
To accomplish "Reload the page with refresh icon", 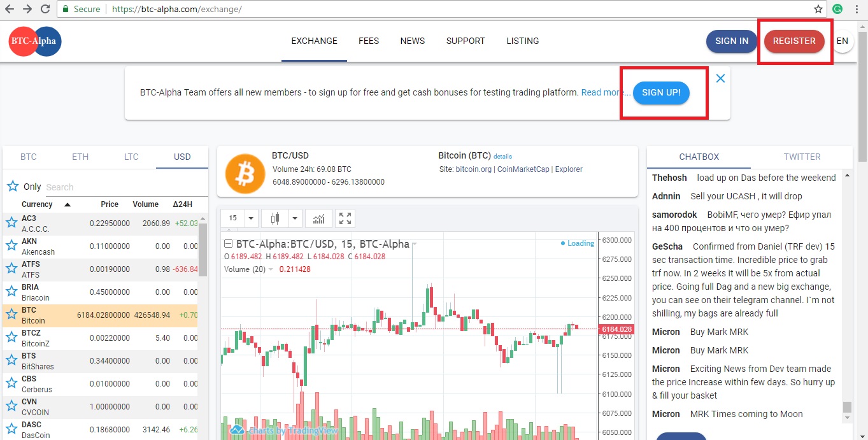I will pos(45,9).
